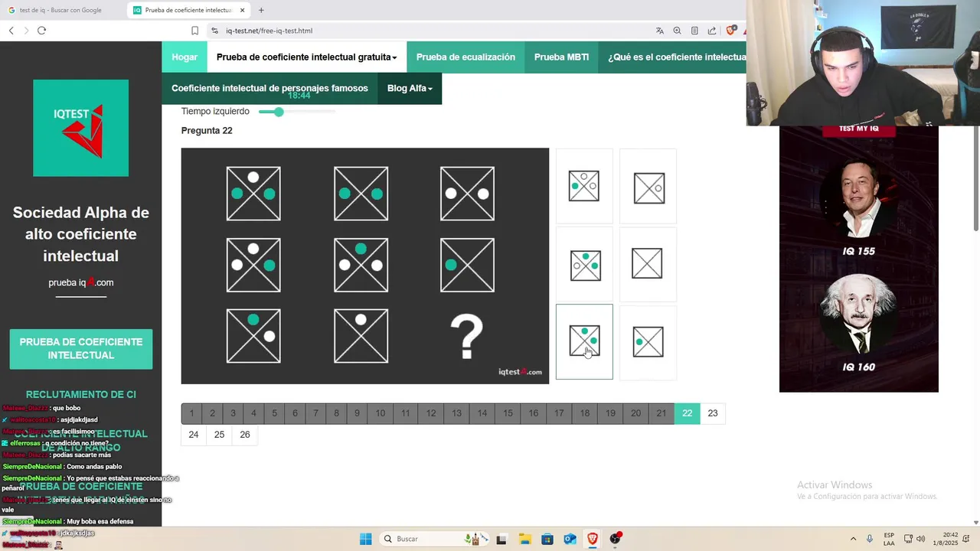Click the ESP LAA language indicator

pyautogui.click(x=889, y=539)
